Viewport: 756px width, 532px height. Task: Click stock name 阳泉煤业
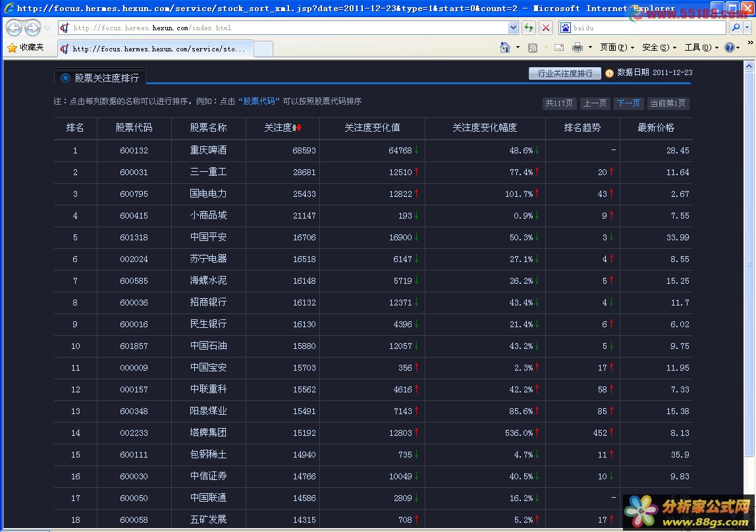click(208, 411)
